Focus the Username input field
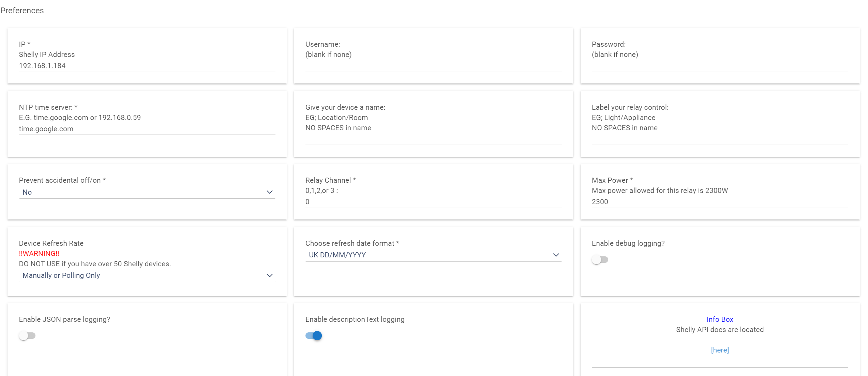Viewport: 868px width, 376px height. (433, 66)
